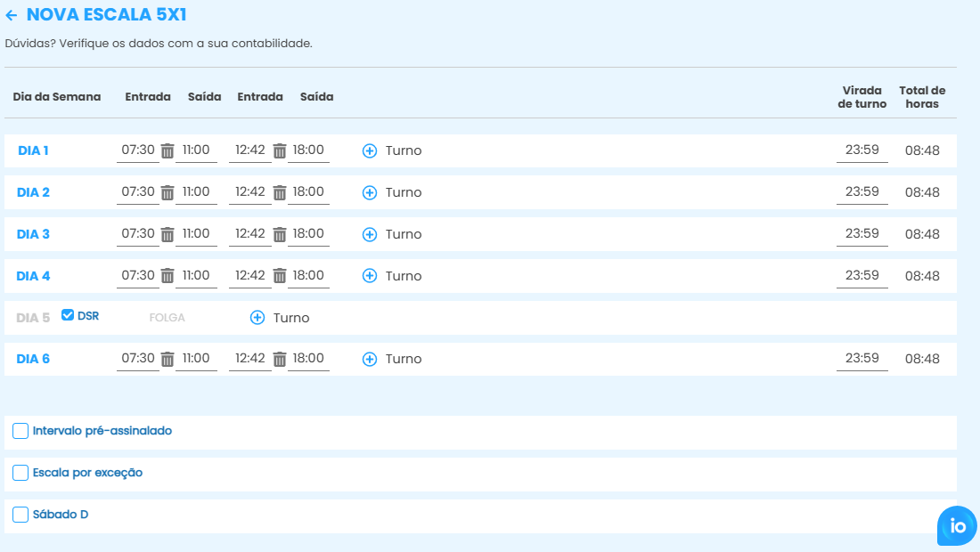Change DIA 4 final saída time 18:00
980x552 pixels.
coord(308,276)
